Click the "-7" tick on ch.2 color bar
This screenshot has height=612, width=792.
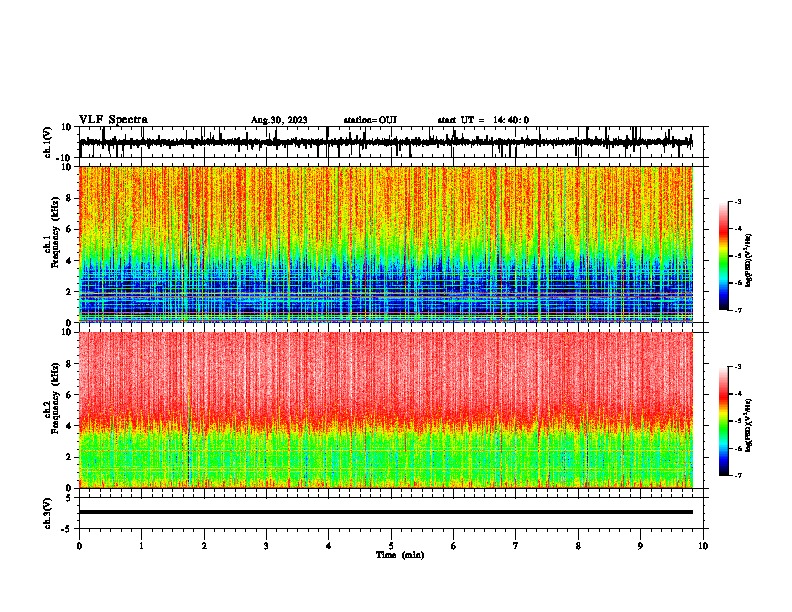pos(738,475)
